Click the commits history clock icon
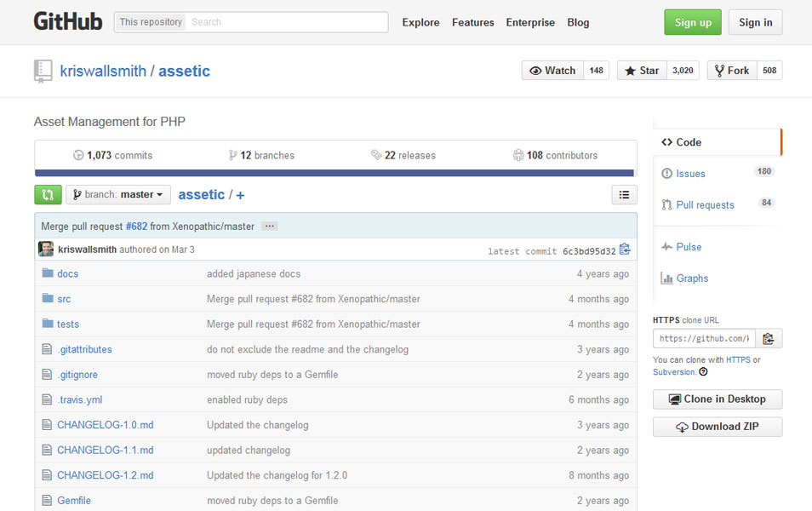This screenshot has height=511, width=812. (78, 155)
